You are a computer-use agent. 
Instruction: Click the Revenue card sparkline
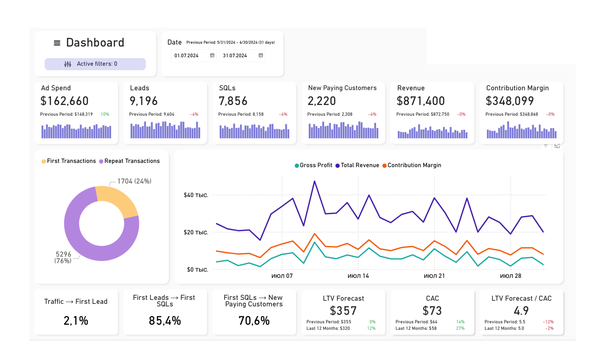[432, 131]
